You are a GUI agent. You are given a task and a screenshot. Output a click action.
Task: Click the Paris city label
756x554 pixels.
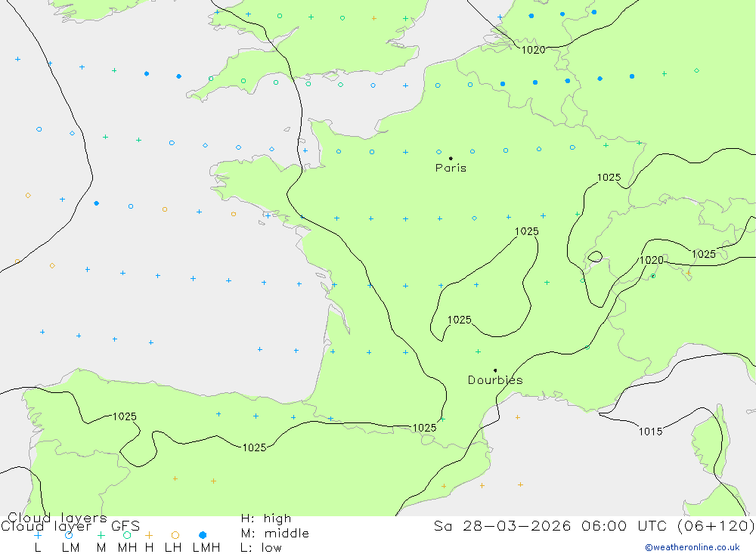[451, 168]
